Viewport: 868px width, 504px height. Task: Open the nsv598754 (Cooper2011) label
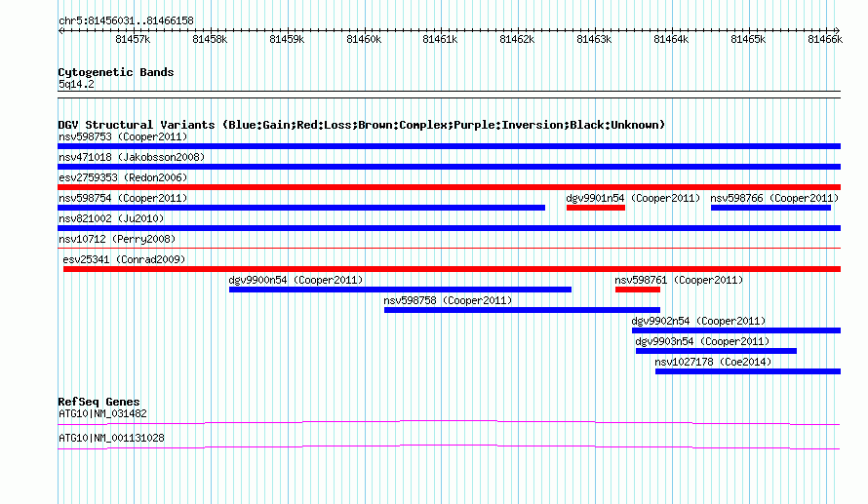[123, 198]
